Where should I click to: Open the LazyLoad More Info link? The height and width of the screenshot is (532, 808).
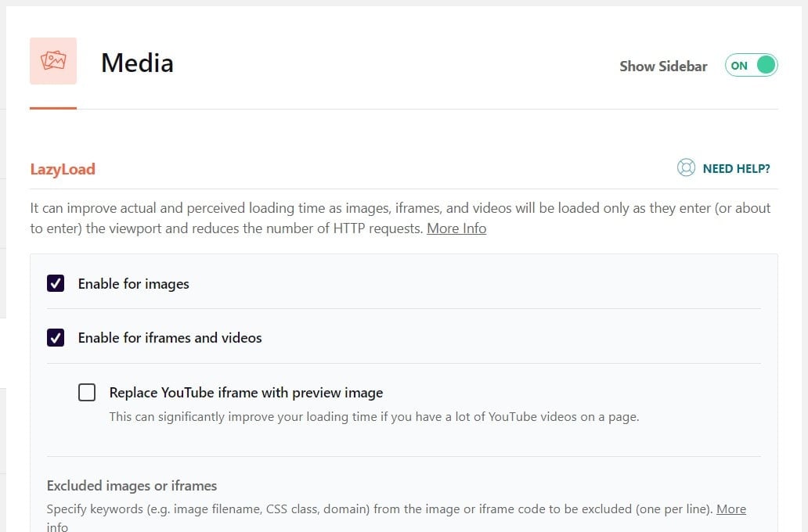pyautogui.click(x=456, y=228)
